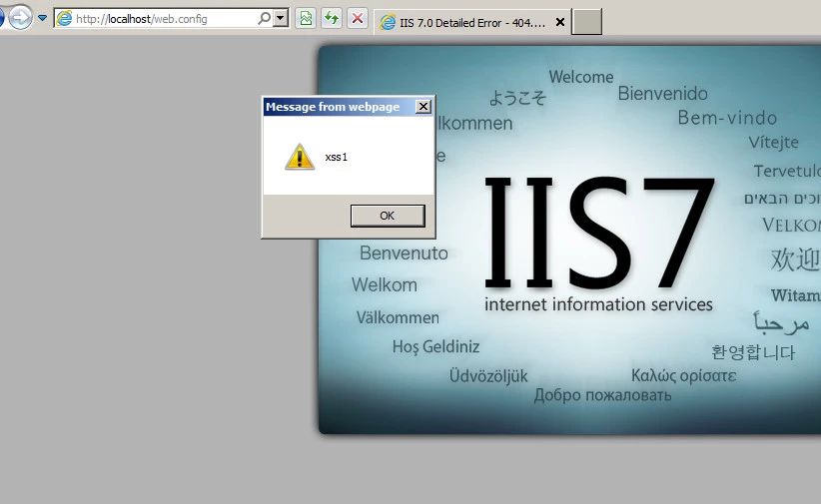Expand the address bar autocomplete dropdown

click(x=281, y=19)
